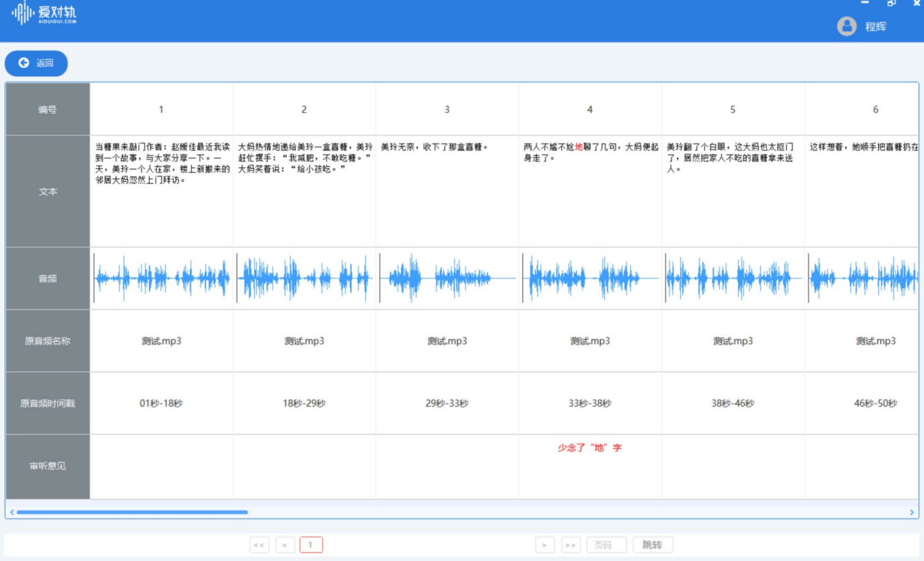Screen dimensions: 924x561
Task: Click the user avatar icon
Action: pos(846,26)
